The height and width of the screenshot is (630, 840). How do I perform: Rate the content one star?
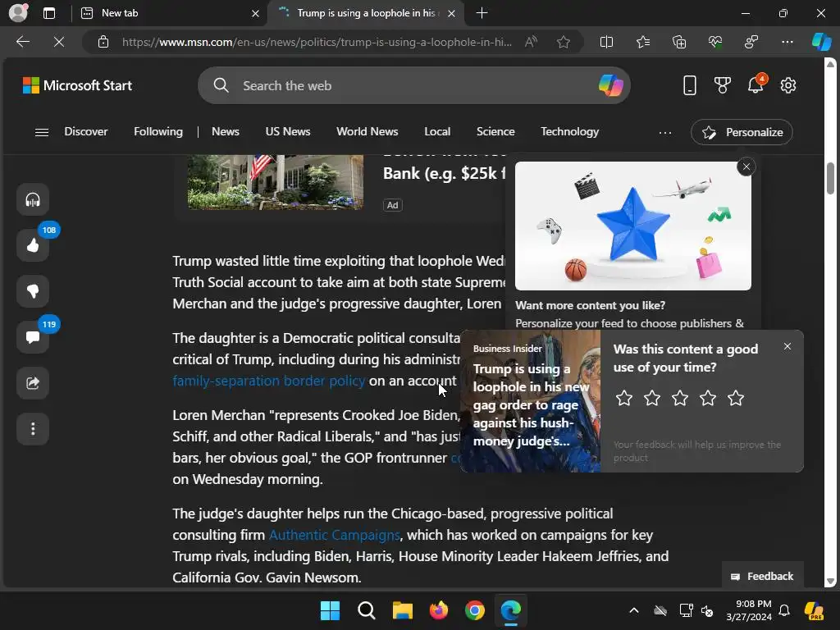click(x=624, y=398)
